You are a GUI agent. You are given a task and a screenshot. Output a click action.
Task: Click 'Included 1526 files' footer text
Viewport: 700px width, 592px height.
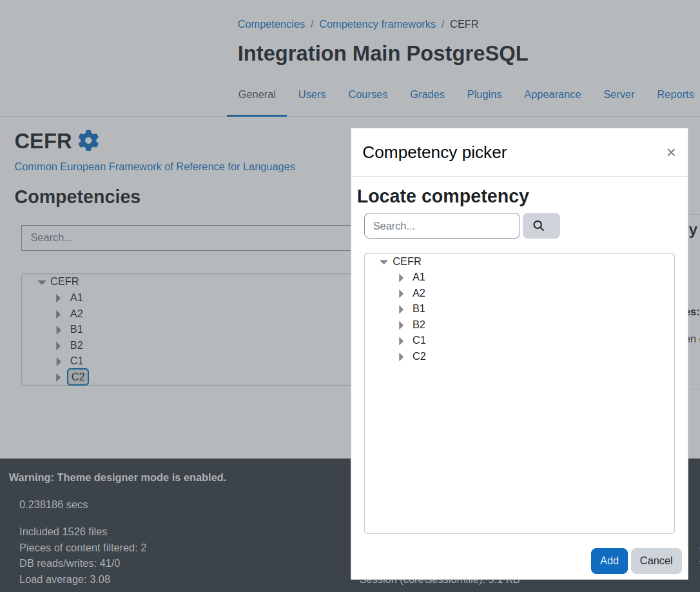tap(63, 531)
